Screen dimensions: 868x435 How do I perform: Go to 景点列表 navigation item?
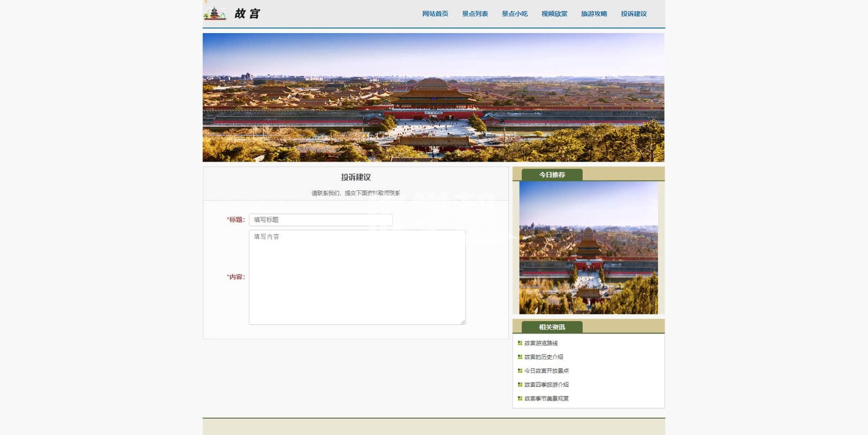coord(475,14)
